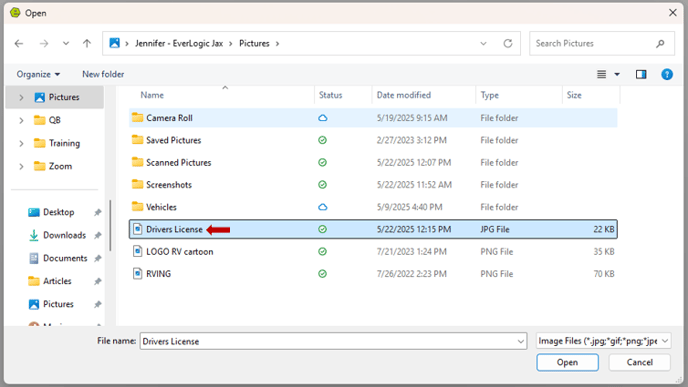The image size is (688, 387).
Task: Select the RVING PNG file
Action: 373,274
